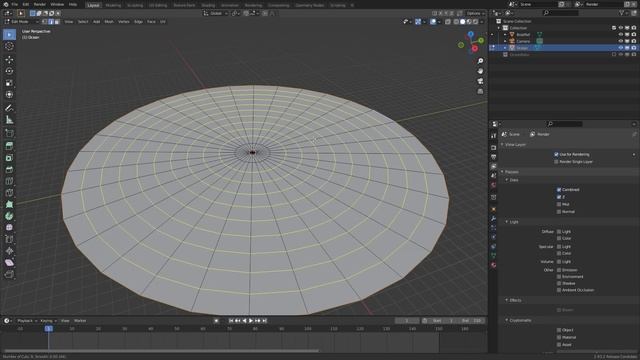Viewport: 640px width, 360px height.
Task: Select the Select Box tool
Action: coord(9,34)
